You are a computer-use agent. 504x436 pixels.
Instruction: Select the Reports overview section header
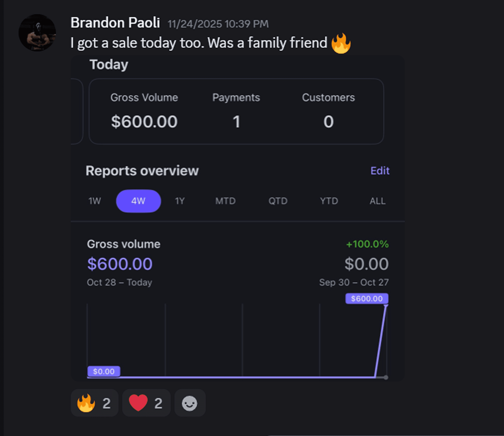(142, 171)
